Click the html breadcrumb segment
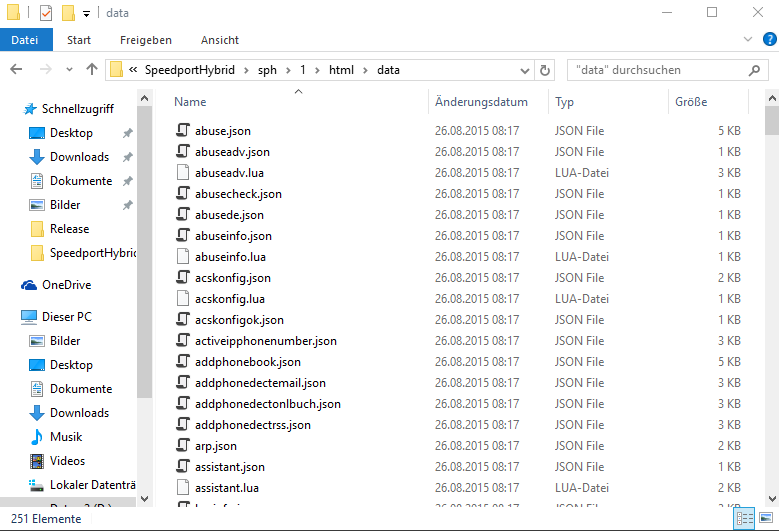This screenshot has height=531, width=779. (x=341, y=70)
